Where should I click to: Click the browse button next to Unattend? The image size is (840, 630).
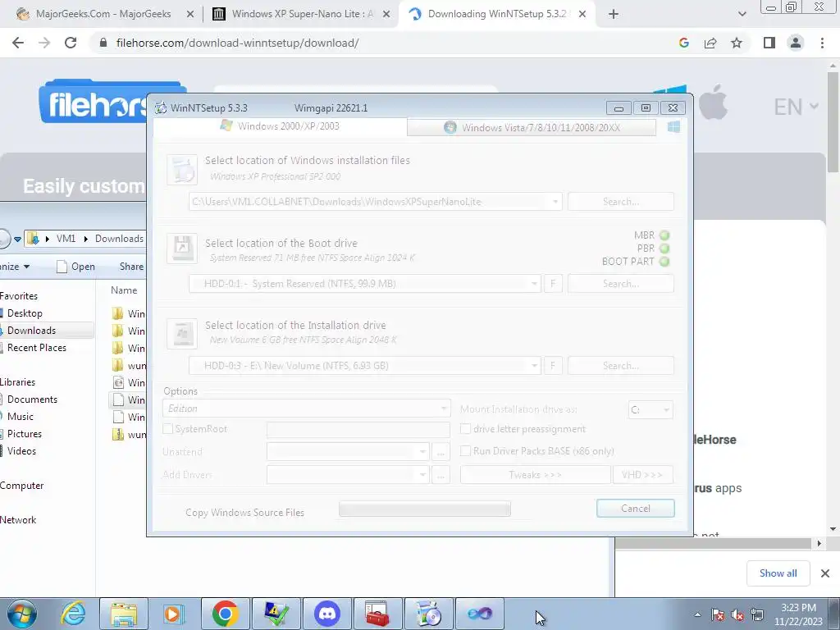click(441, 452)
